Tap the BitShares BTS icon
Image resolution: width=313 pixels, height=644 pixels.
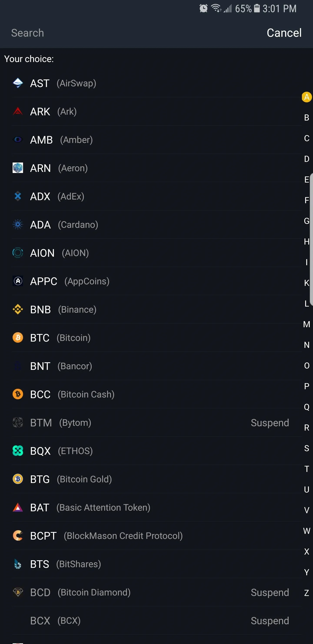[18, 564]
